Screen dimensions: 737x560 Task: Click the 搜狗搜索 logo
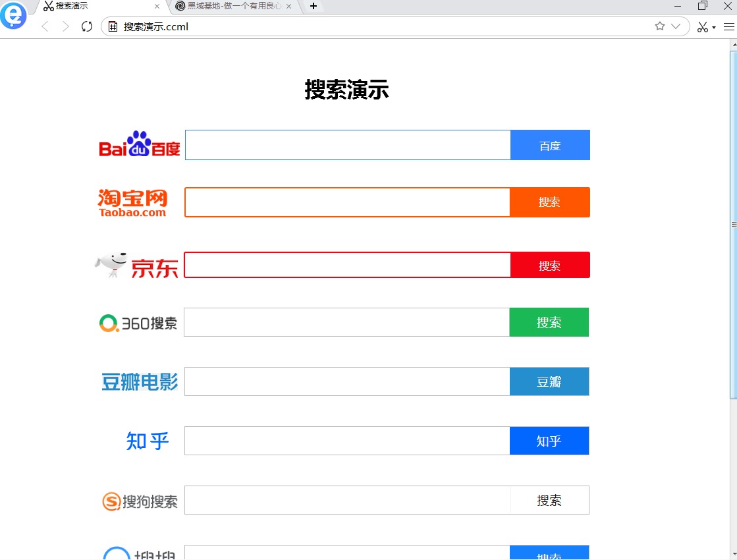tap(140, 501)
